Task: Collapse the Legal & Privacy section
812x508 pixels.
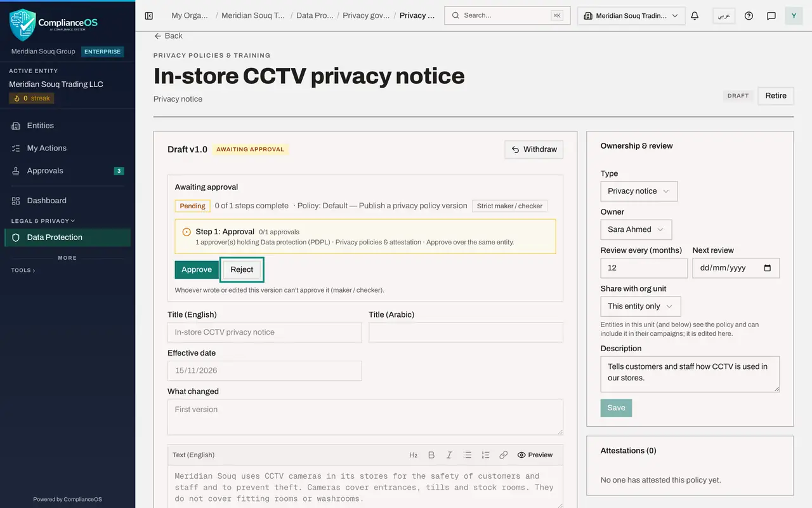Action: (43, 221)
